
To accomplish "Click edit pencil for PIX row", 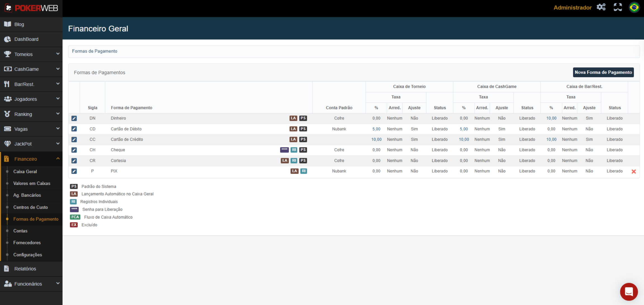I will point(74,171).
